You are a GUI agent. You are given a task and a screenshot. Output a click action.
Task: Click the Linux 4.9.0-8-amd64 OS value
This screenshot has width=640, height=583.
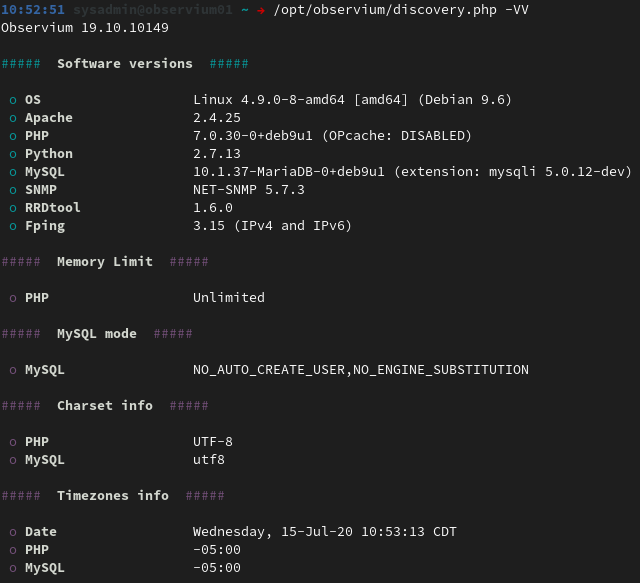pos(352,100)
